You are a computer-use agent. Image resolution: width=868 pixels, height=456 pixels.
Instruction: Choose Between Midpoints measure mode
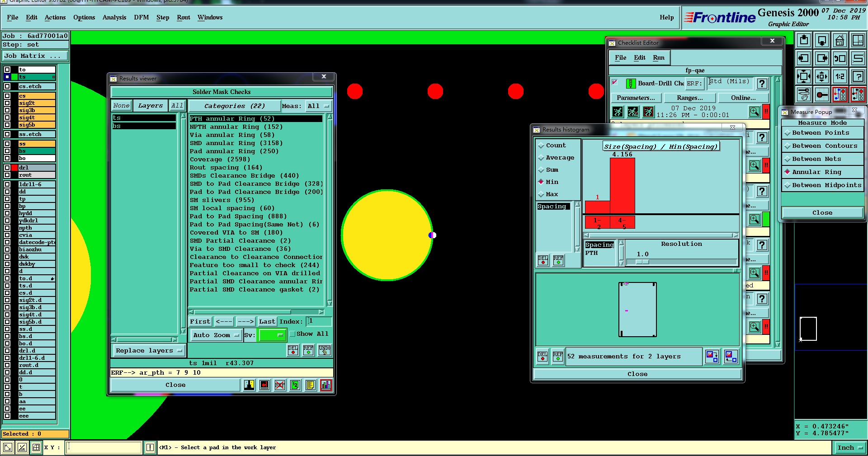coord(822,185)
